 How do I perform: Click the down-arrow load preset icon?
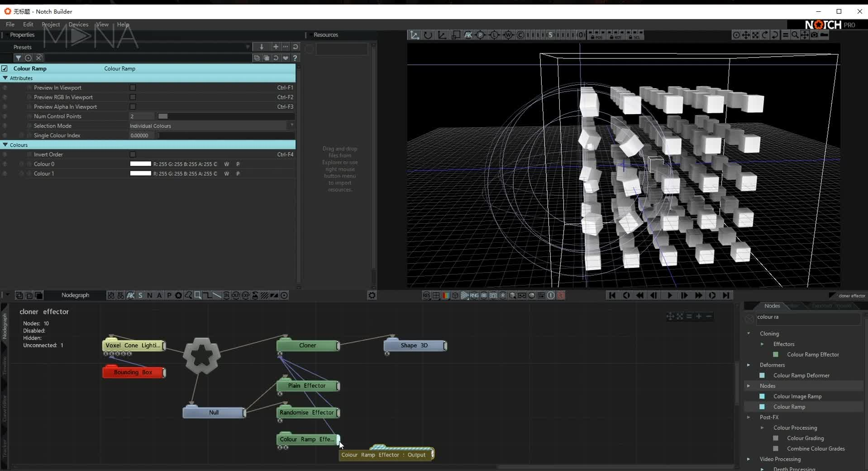click(x=262, y=47)
